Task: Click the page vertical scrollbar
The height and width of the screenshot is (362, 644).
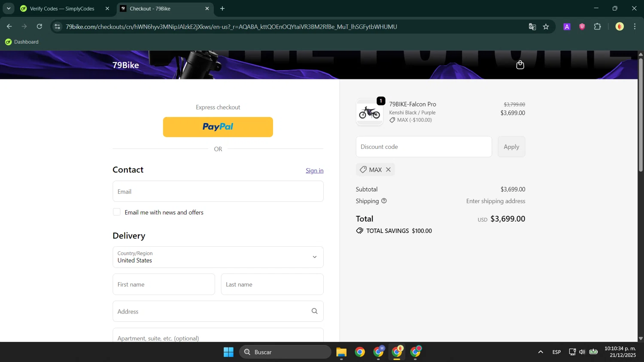Action: click(x=641, y=115)
